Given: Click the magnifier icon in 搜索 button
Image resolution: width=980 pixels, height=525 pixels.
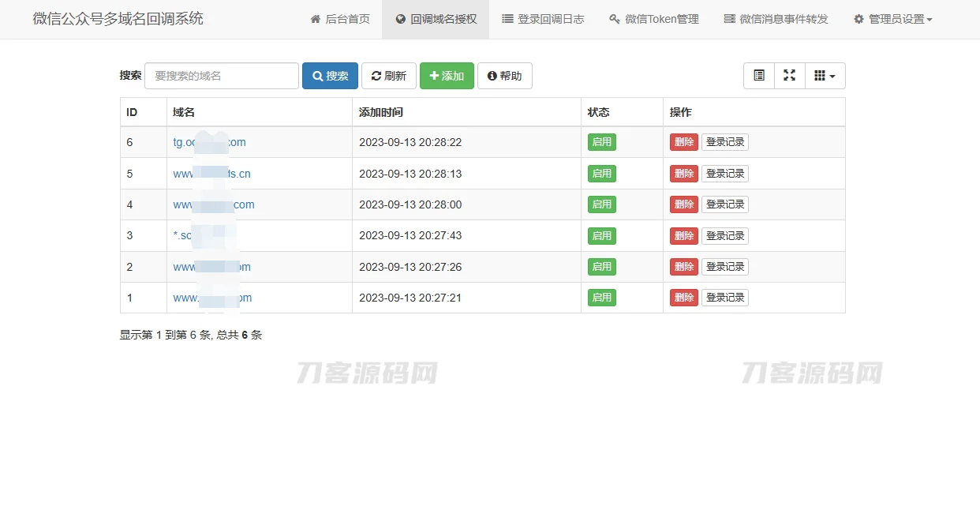Looking at the screenshot, I should point(319,75).
